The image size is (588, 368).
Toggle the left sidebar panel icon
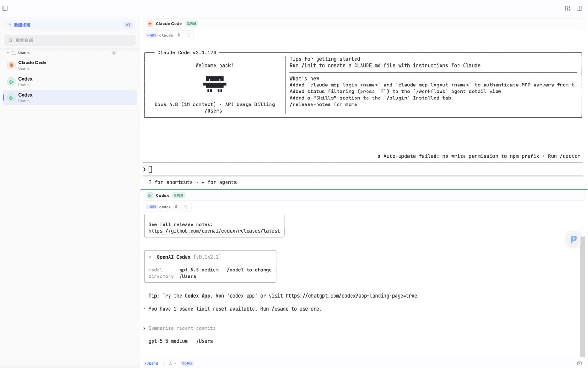pos(5,8)
